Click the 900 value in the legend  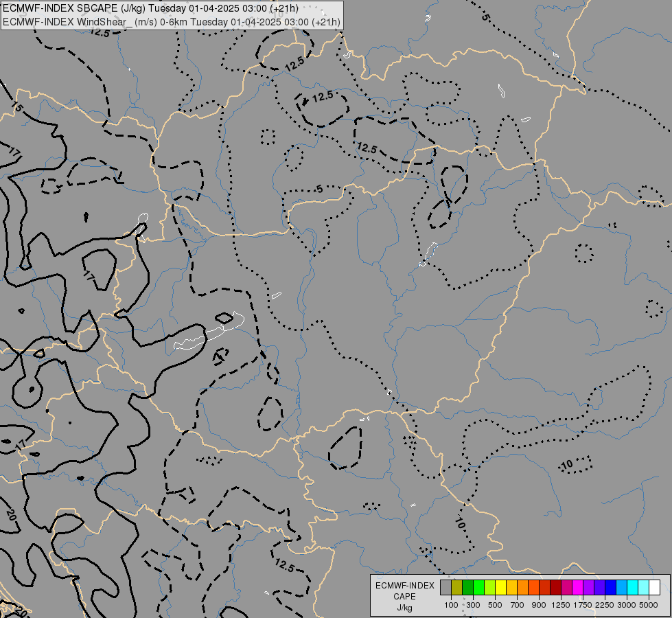[539, 605]
